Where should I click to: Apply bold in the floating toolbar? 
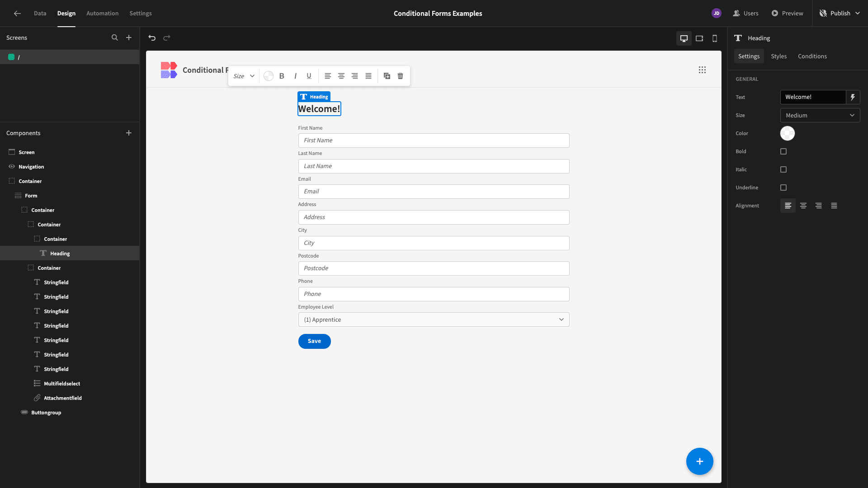coord(282,76)
